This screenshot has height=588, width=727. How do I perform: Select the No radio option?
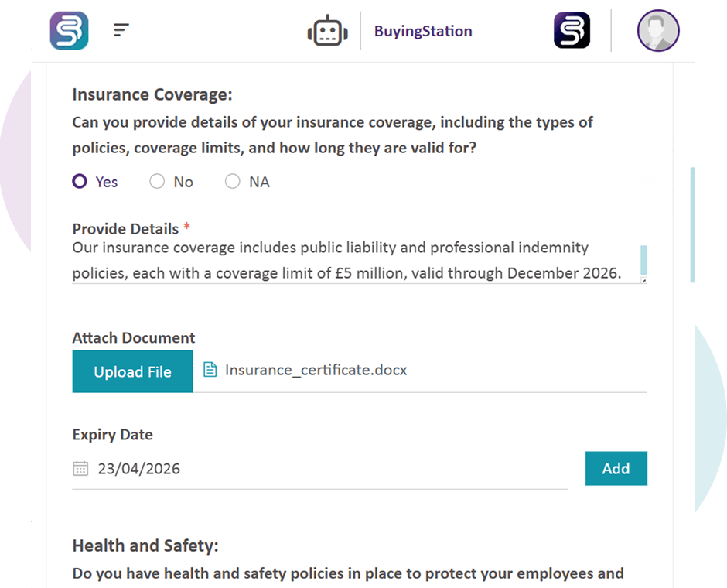click(x=157, y=182)
